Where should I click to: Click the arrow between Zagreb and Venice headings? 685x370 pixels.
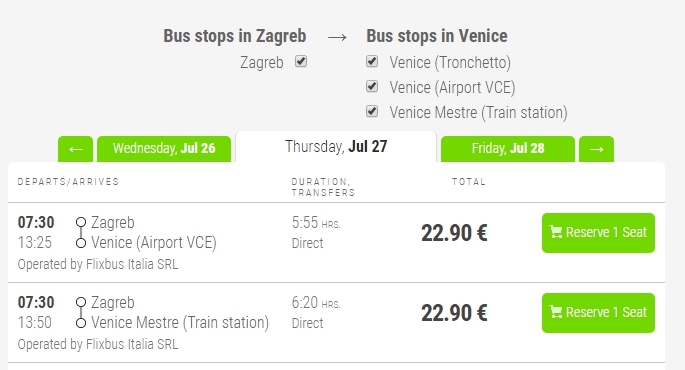coord(337,37)
